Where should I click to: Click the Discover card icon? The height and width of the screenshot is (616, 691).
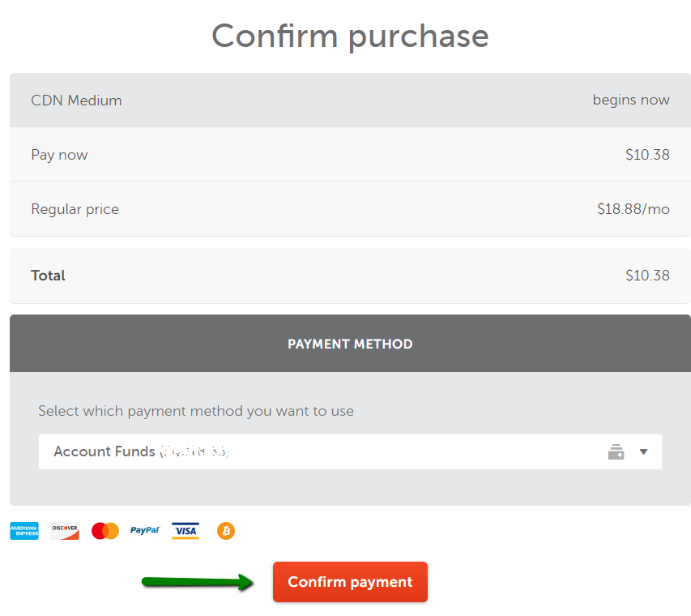[x=65, y=531]
